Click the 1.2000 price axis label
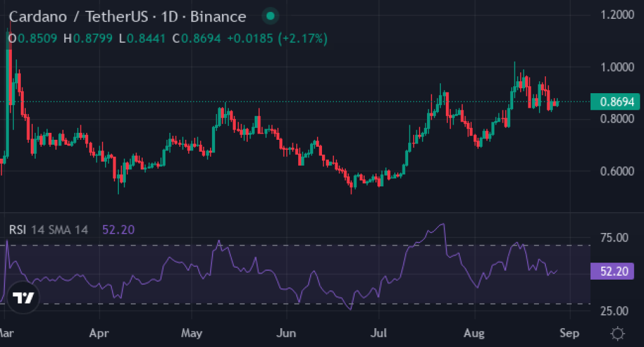 point(617,15)
